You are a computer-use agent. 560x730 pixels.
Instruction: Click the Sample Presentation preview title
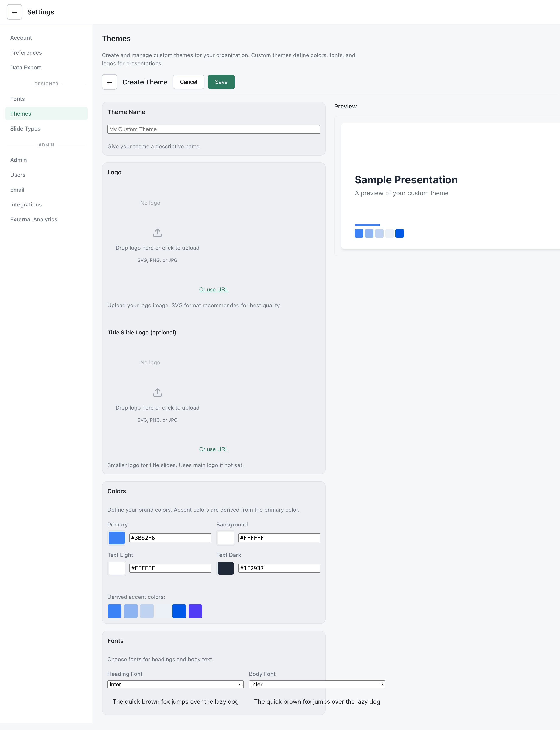pyautogui.click(x=406, y=180)
